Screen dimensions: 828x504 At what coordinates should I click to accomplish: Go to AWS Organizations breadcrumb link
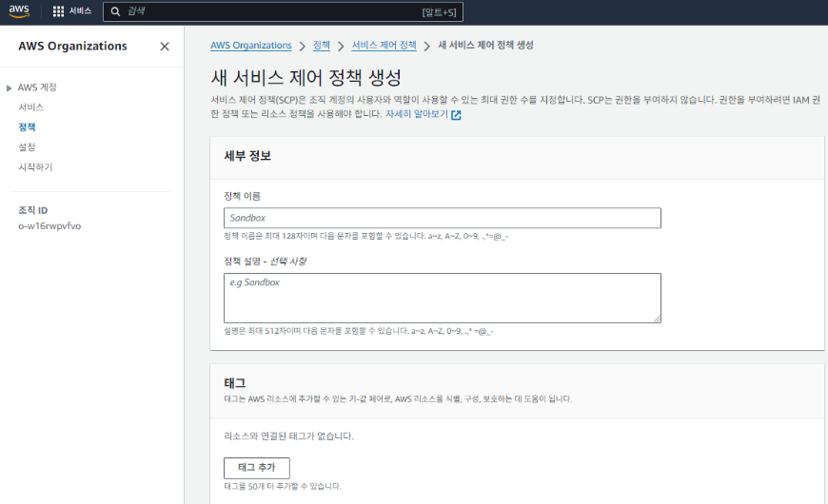pos(251,46)
